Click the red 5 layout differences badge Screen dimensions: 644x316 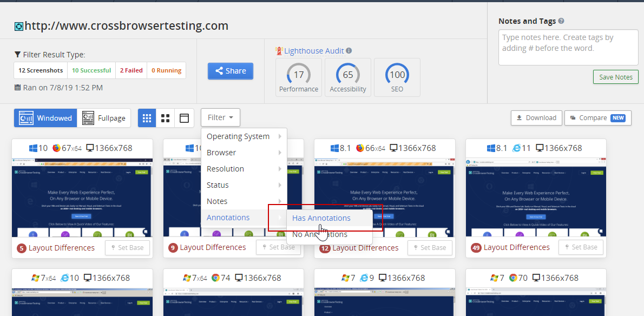pyautogui.click(x=22, y=248)
